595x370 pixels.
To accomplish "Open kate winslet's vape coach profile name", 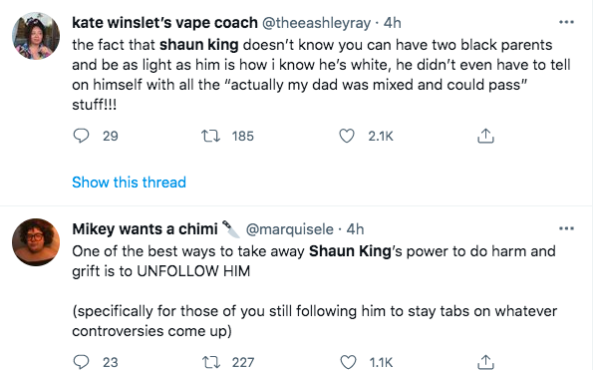I will coord(165,23).
